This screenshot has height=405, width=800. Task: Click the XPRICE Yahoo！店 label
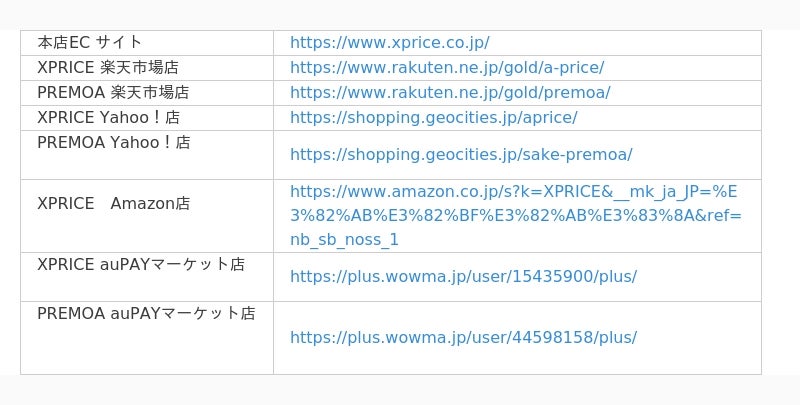tap(109, 117)
